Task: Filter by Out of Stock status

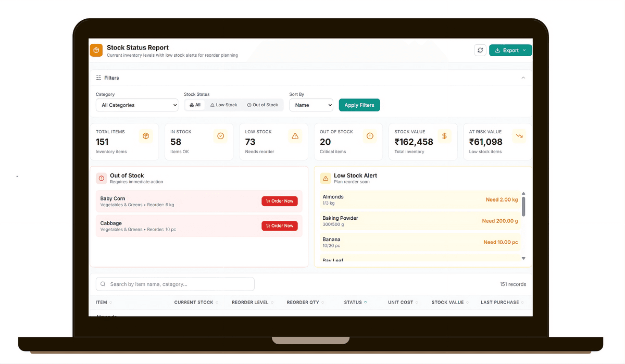Action: coord(262,105)
